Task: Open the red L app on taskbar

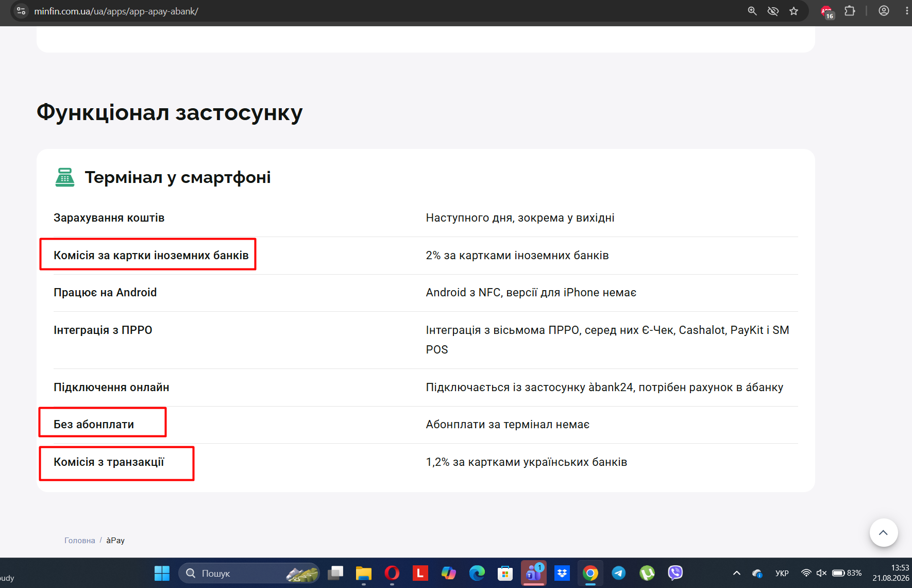Action: point(420,573)
